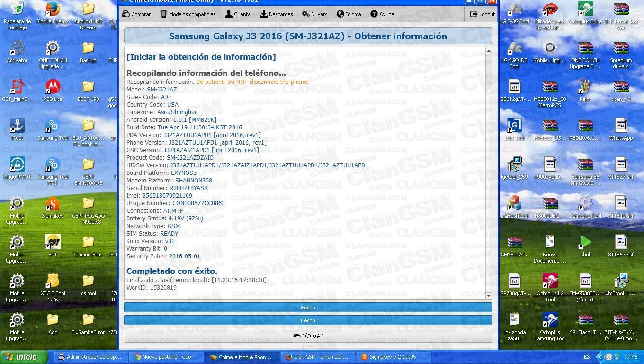Screen dimensions: 644x364
Task: Launch RSD Lite Motorola shortcut
Action: point(53,91)
